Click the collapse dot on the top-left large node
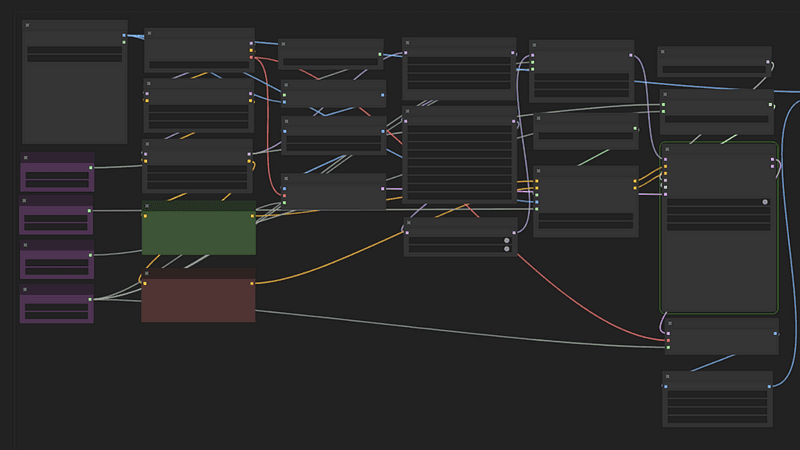 tap(27, 25)
